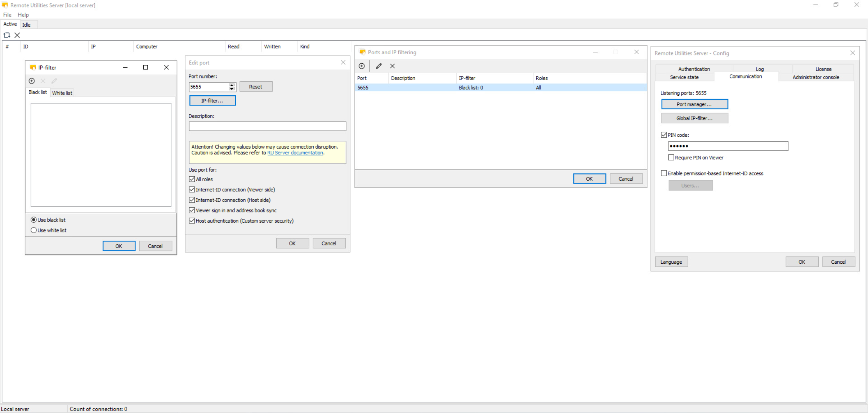
Task: Open the RU Server documentation link
Action: tap(295, 153)
